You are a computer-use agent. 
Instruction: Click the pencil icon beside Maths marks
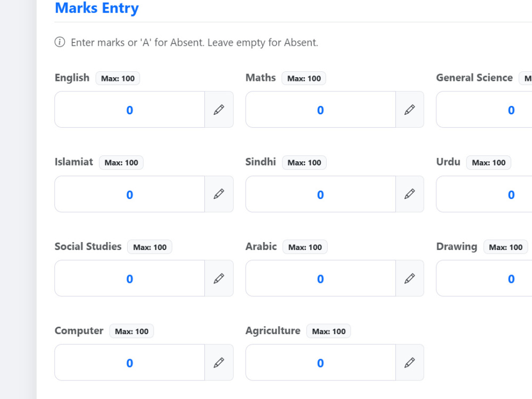pos(410,110)
